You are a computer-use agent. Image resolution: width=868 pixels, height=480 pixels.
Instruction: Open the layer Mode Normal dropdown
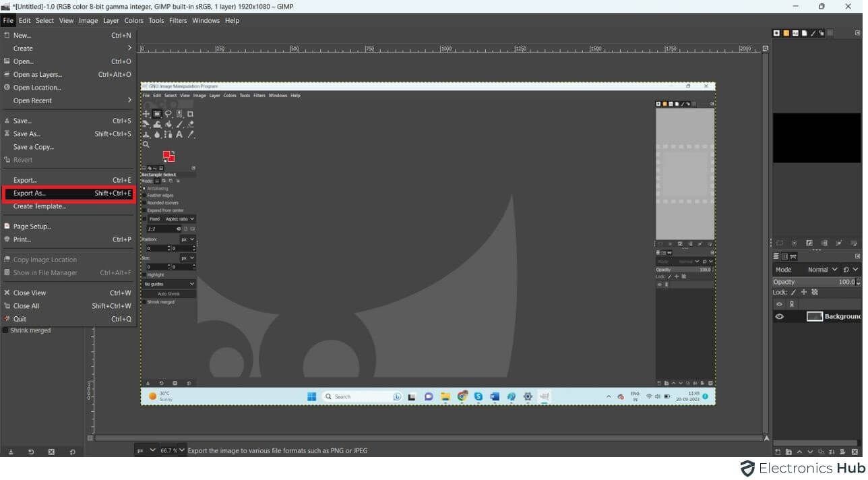coord(824,270)
